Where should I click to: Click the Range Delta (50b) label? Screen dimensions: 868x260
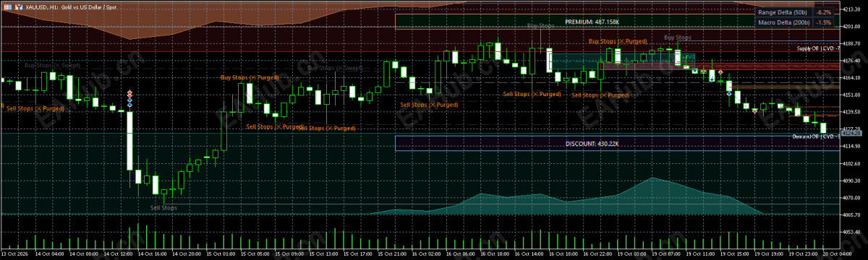pyautogui.click(x=783, y=12)
